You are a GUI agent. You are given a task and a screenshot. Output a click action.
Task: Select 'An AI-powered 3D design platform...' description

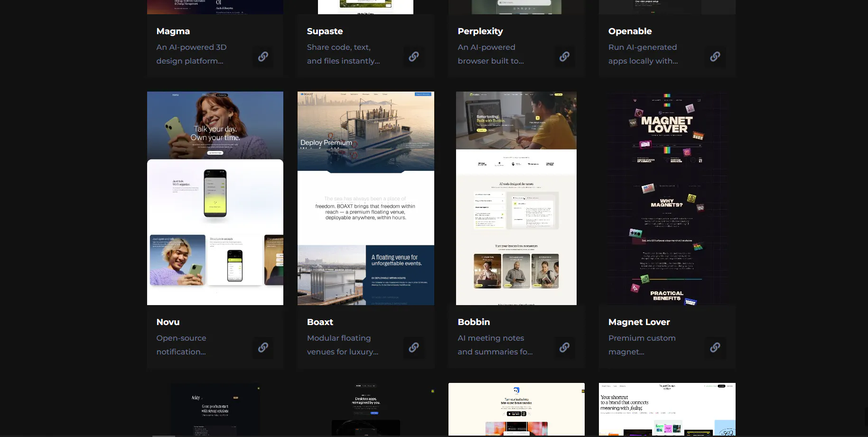[192, 54]
